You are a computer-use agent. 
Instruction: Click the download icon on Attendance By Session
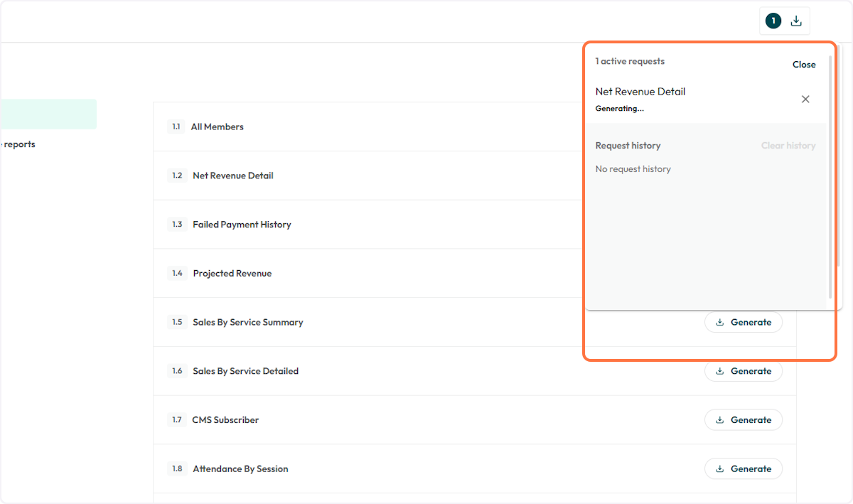pyautogui.click(x=721, y=468)
